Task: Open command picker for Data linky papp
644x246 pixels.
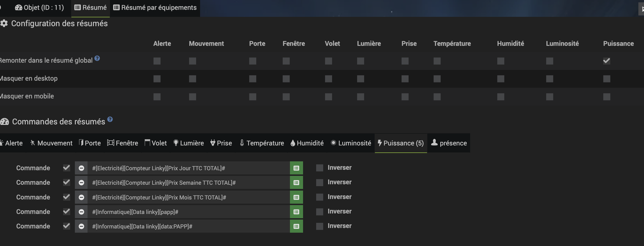Action: click(296, 212)
